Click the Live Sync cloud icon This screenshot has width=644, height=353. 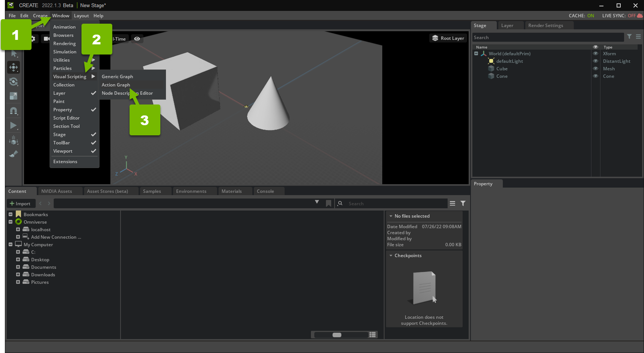tap(640, 15)
